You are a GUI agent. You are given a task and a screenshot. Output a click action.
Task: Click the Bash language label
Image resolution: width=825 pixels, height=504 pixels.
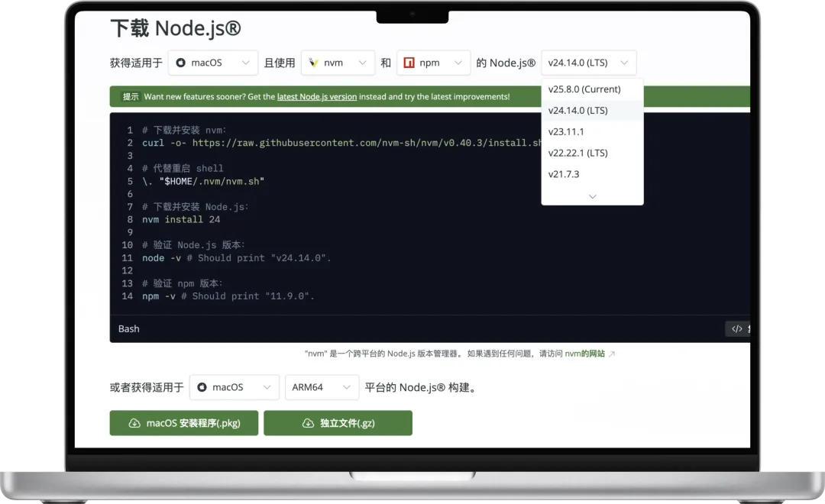click(129, 329)
